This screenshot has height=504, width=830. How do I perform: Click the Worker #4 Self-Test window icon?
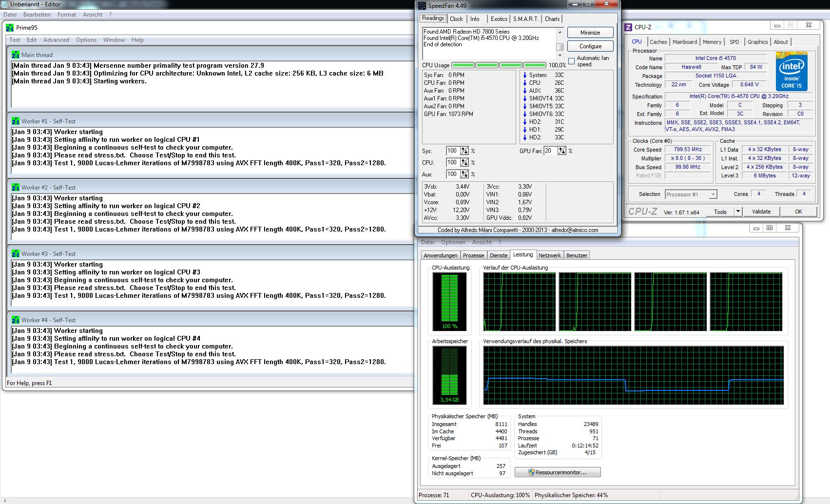pyautogui.click(x=16, y=320)
